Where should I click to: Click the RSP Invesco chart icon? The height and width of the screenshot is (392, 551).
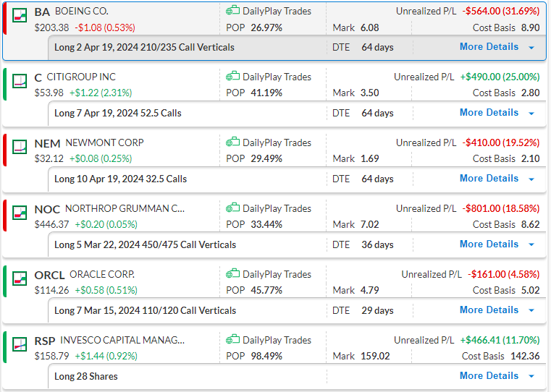click(x=20, y=344)
